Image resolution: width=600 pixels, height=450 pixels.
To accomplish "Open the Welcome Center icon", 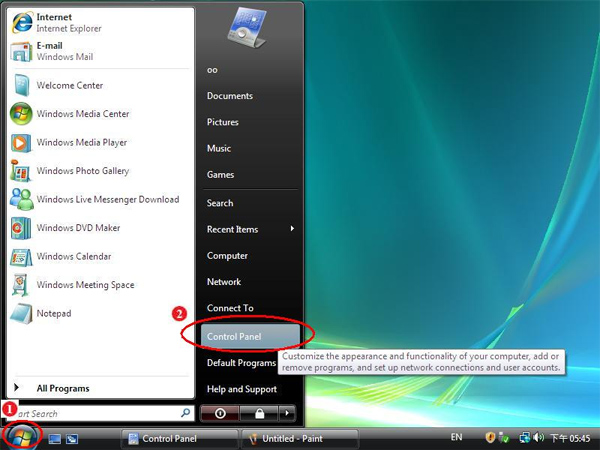I will click(21, 85).
